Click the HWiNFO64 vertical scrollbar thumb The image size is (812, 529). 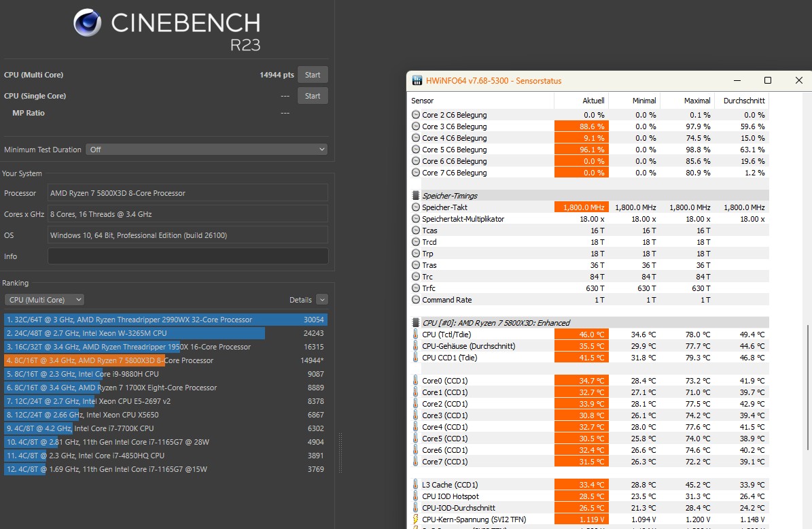pyautogui.click(x=808, y=388)
